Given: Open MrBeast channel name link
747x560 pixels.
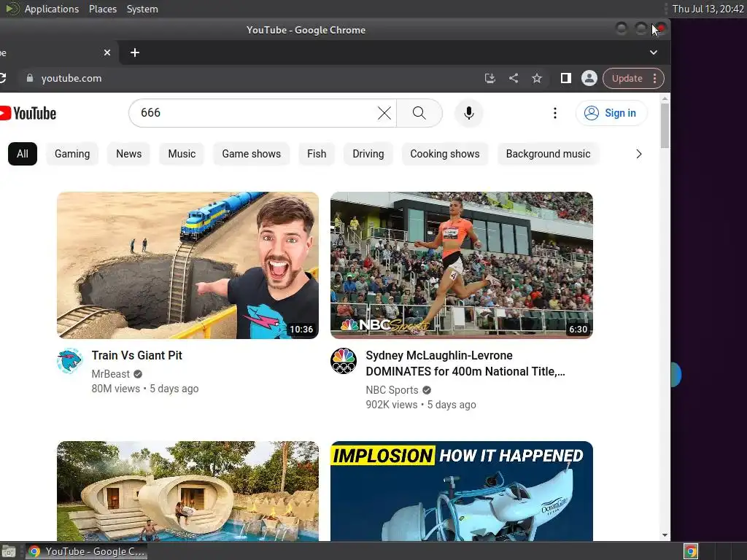Looking at the screenshot, I should tap(111, 374).
